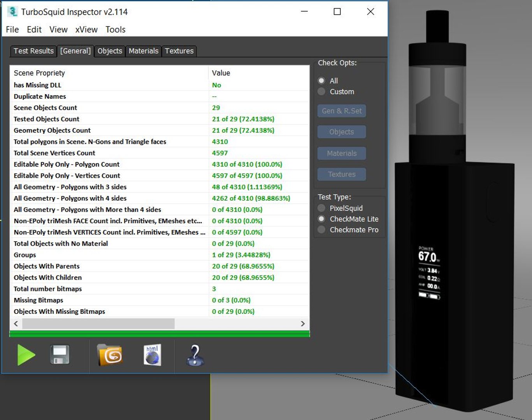This screenshot has height=420, width=532.
Task: Select the 'Groups' row
Action: pos(160,255)
